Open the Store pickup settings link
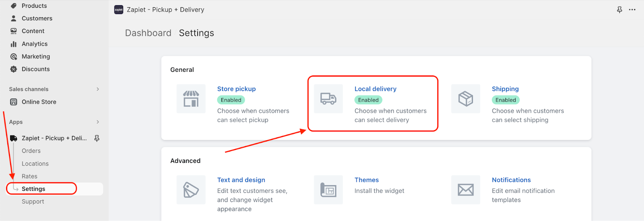Viewport: 644px width, 221px height. click(236, 89)
